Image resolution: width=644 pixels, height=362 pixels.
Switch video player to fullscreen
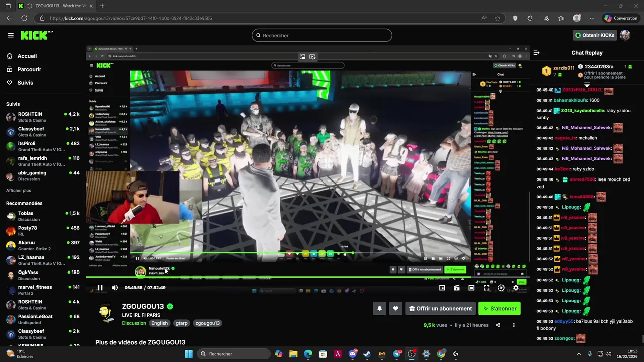point(486,288)
